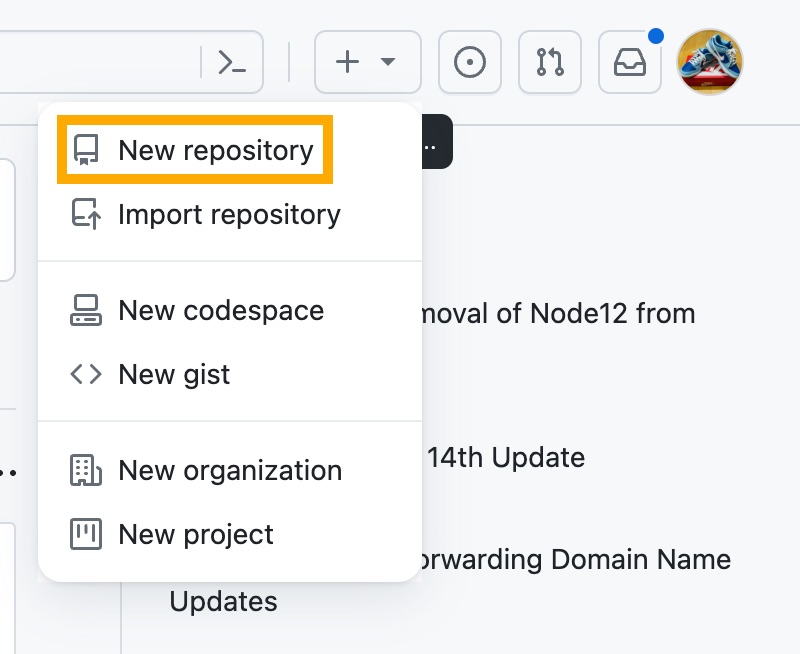The width and height of the screenshot is (800, 654).
Task: Click the New project board icon
Action: [87, 534]
